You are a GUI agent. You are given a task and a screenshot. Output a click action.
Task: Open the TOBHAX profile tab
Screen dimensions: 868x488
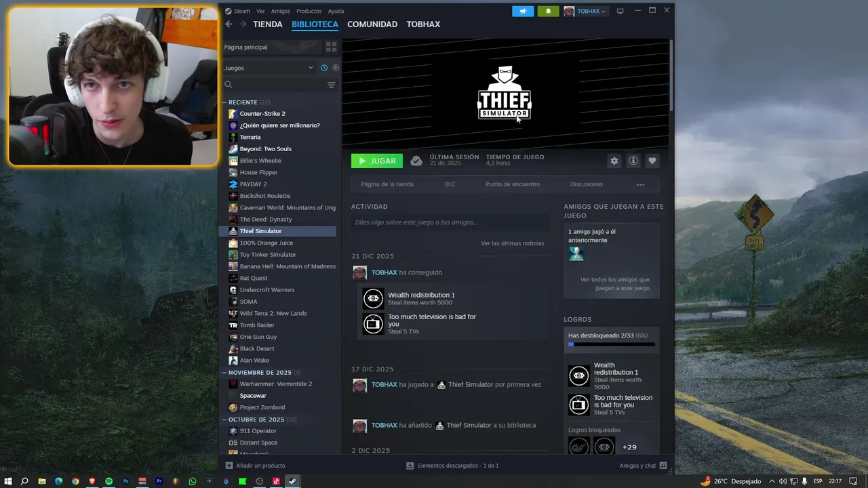[423, 24]
